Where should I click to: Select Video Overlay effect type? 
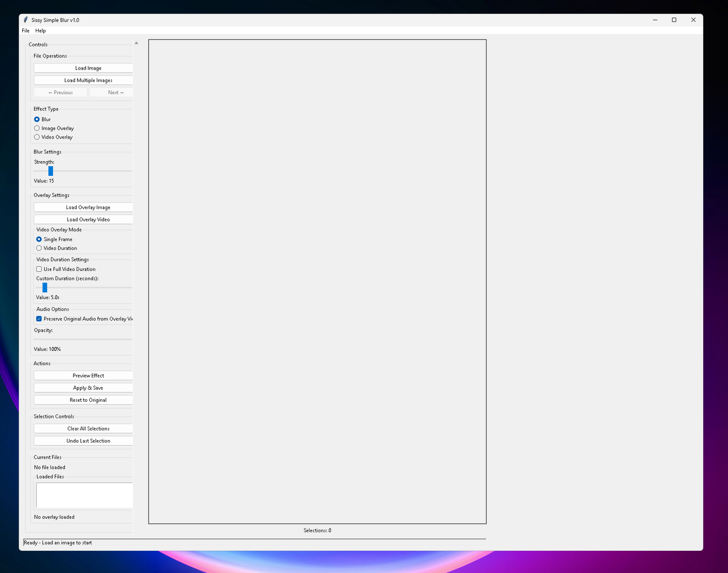[x=37, y=137]
